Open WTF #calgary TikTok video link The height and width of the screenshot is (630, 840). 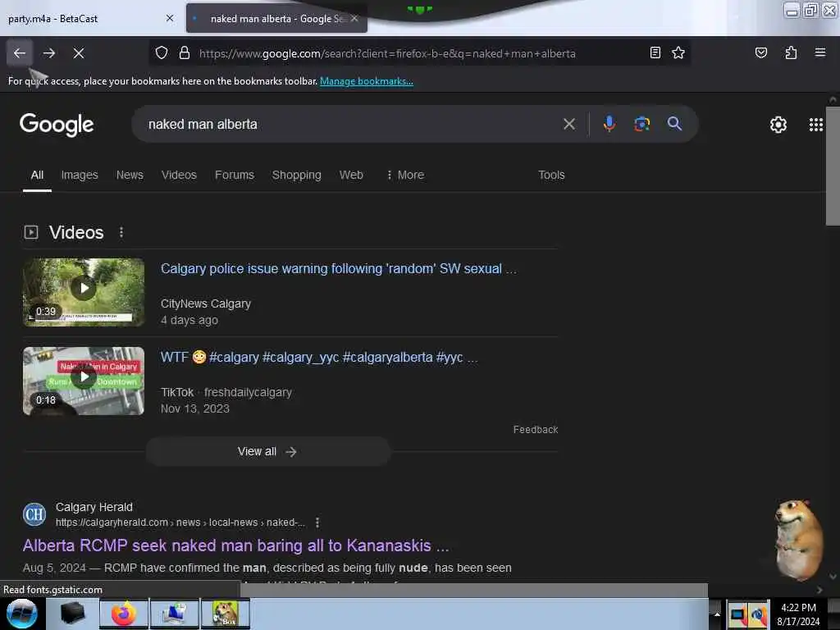[x=319, y=358]
